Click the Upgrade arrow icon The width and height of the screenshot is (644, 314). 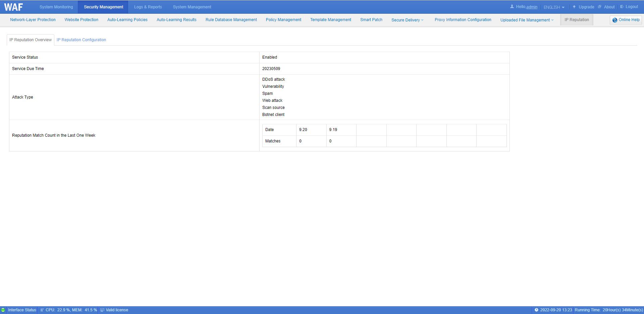(574, 7)
